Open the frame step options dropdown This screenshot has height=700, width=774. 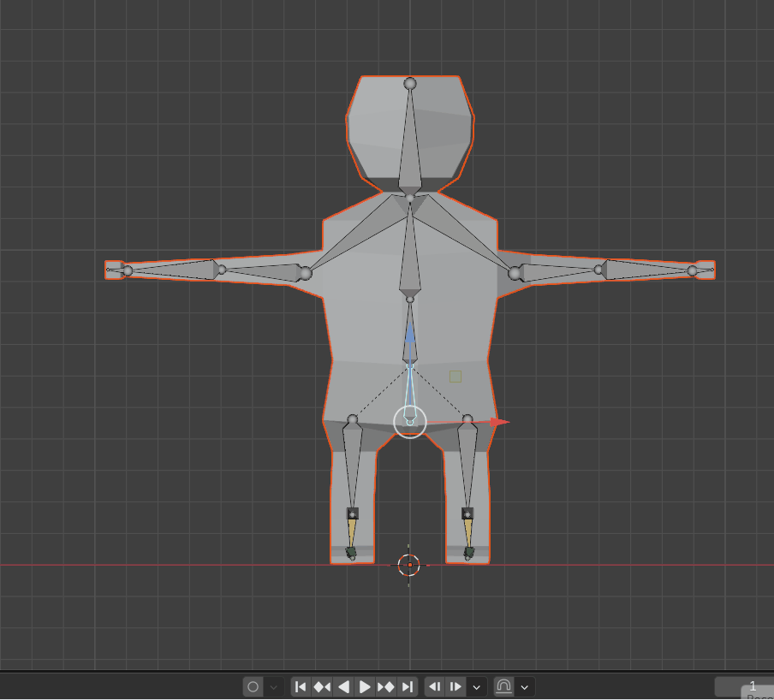476,686
